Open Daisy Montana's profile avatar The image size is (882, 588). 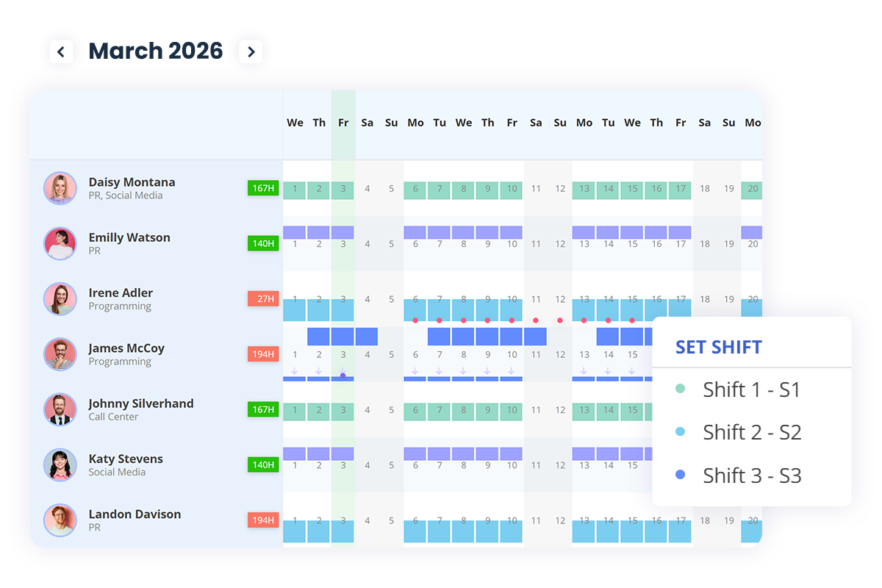60,188
